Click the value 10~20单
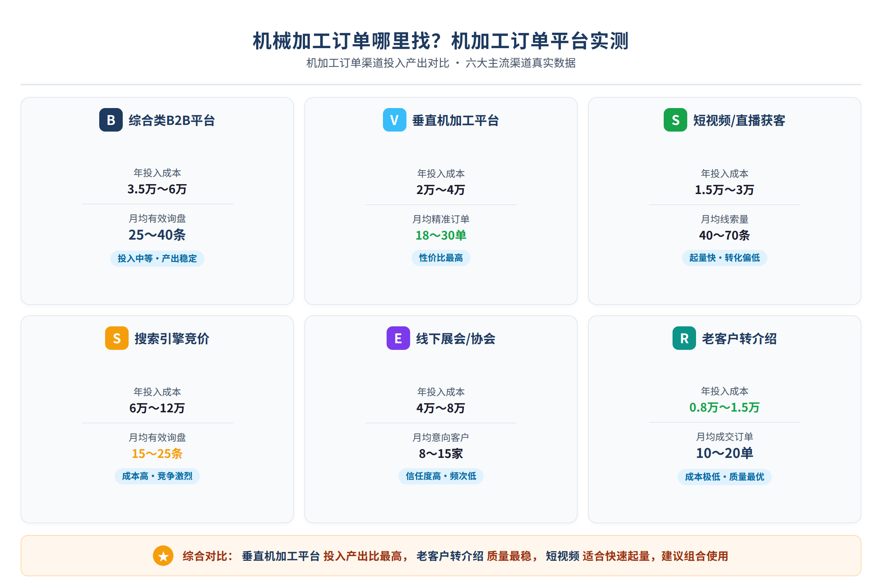The width and height of the screenshot is (882, 588). click(x=724, y=453)
